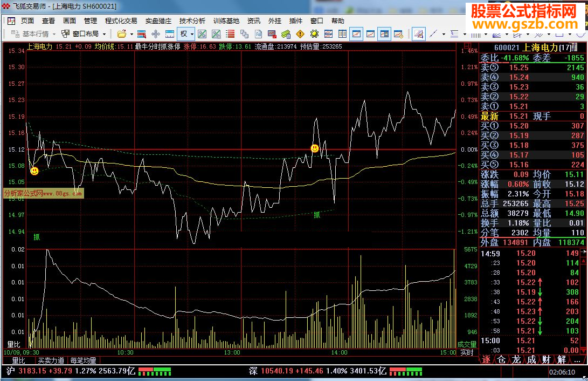Click the F10 document icon
This screenshot has width=588, height=381.
point(258,34)
